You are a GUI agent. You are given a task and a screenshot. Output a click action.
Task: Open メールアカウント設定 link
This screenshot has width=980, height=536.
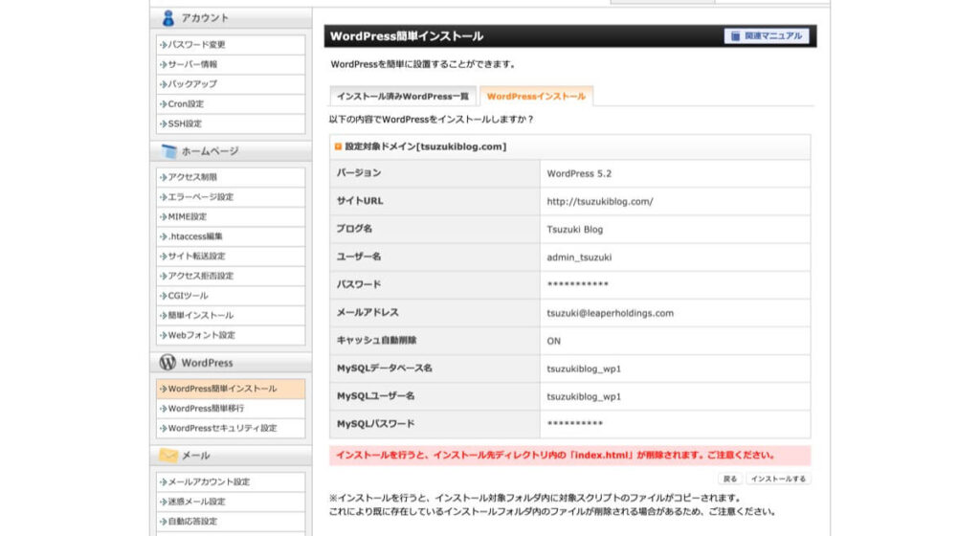231,482
